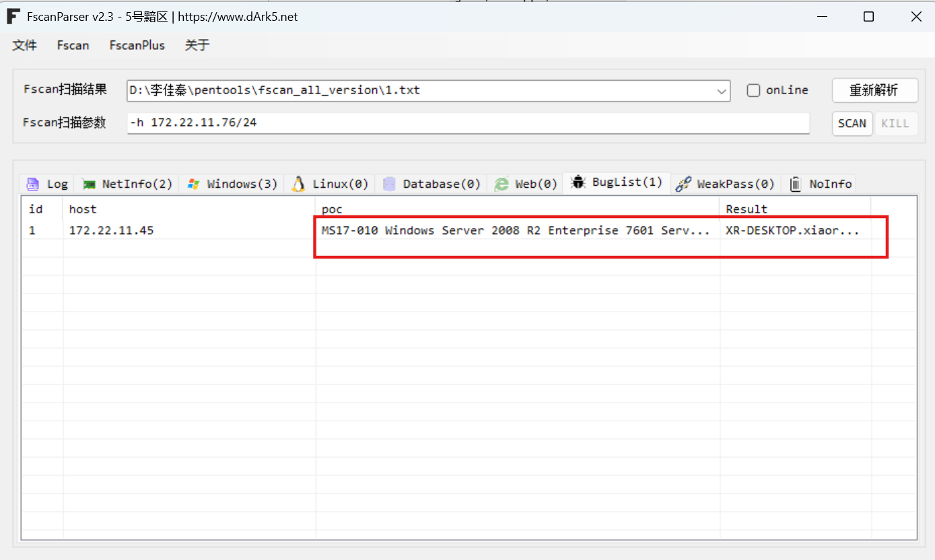Viewport: 935px width, 560px height.
Task: Click the NoInfo trash bin icon
Action: (x=796, y=184)
